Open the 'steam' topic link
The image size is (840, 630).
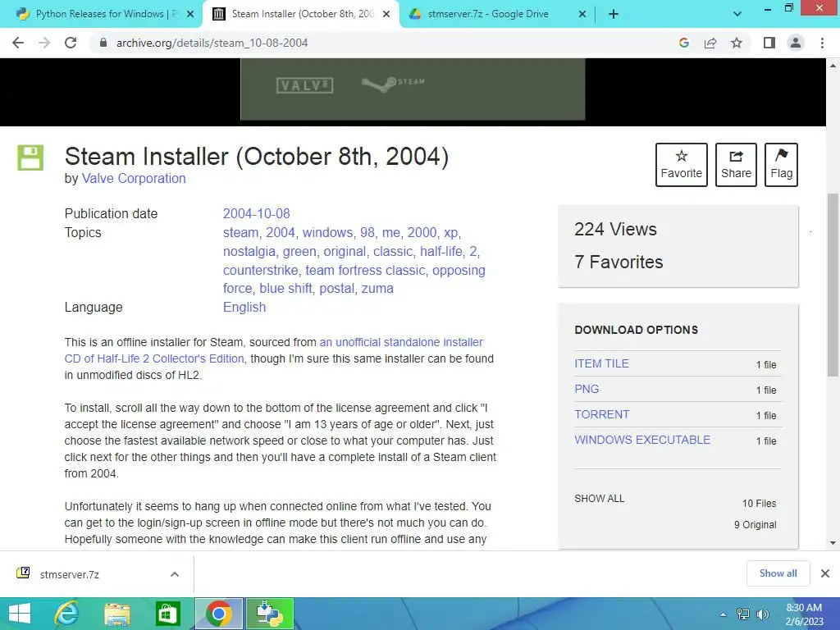240,232
